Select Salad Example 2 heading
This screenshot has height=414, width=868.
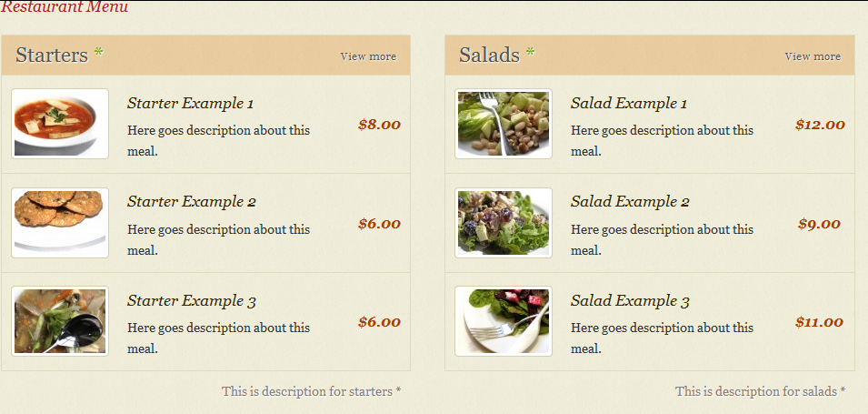point(630,202)
